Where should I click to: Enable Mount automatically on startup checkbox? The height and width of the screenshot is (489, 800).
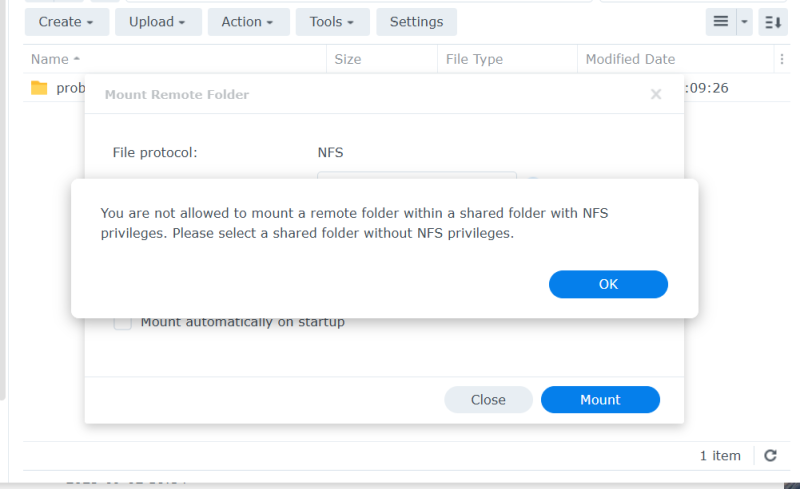[123, 322]
